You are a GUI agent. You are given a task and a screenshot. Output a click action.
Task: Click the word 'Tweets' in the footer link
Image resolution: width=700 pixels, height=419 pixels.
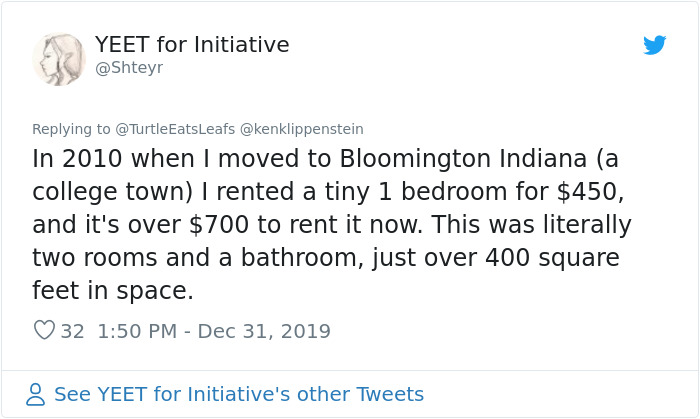388,394
